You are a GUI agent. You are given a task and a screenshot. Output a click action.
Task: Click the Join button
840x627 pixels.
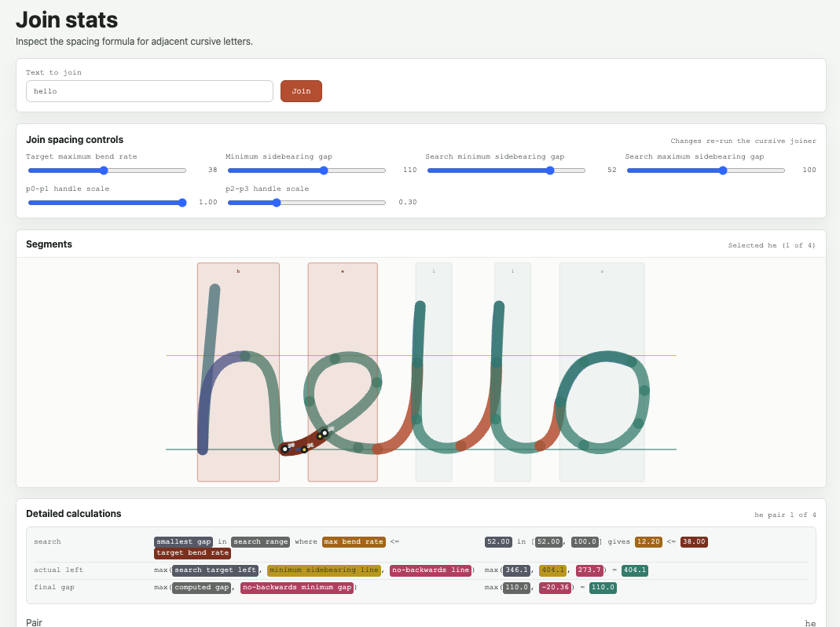(301, 91)
